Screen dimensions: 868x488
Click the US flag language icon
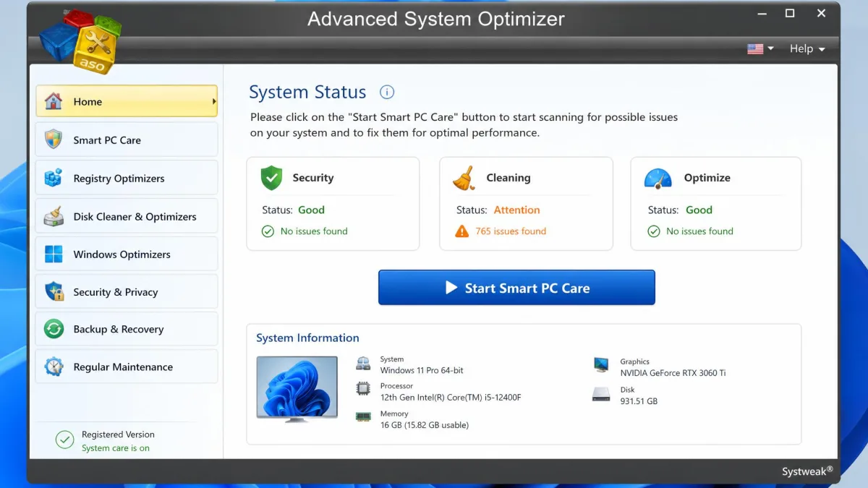[755, 48]
